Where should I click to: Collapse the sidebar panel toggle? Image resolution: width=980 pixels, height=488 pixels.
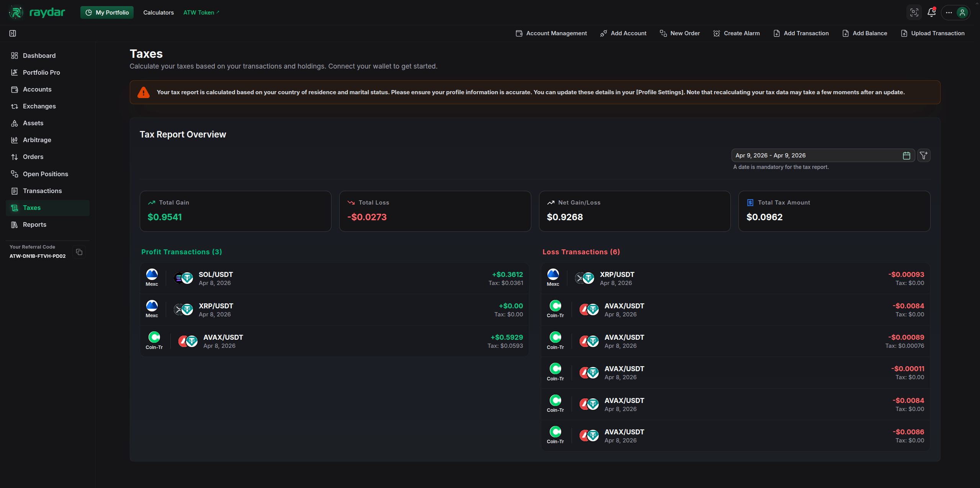13,33
